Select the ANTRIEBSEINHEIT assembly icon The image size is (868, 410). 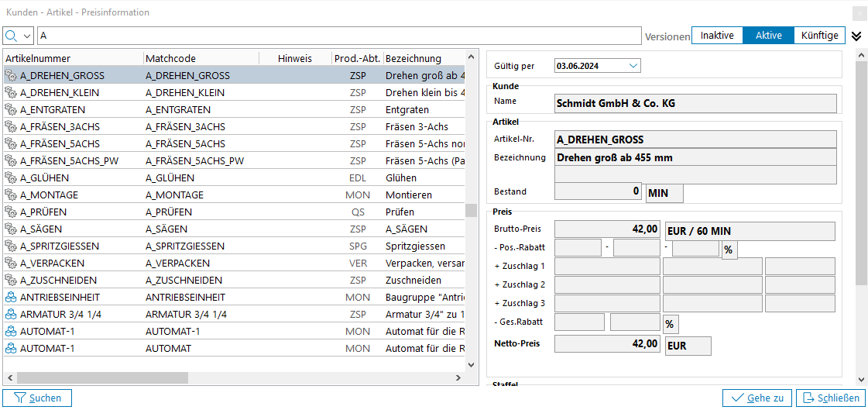point(11,298)
